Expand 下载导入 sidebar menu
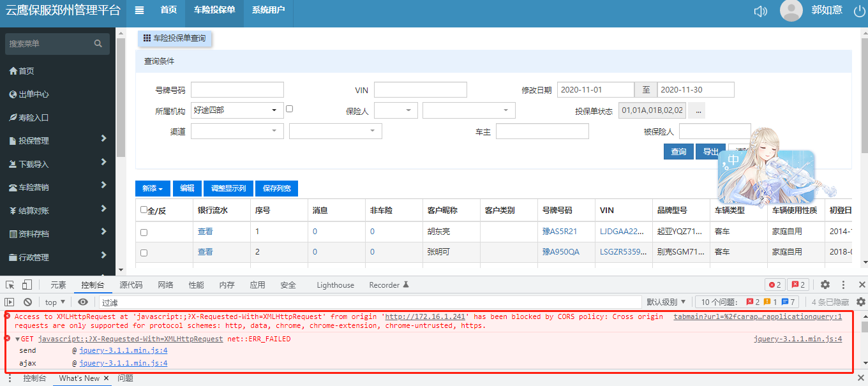This screenshot has height=386, width=868. (57, 164)
